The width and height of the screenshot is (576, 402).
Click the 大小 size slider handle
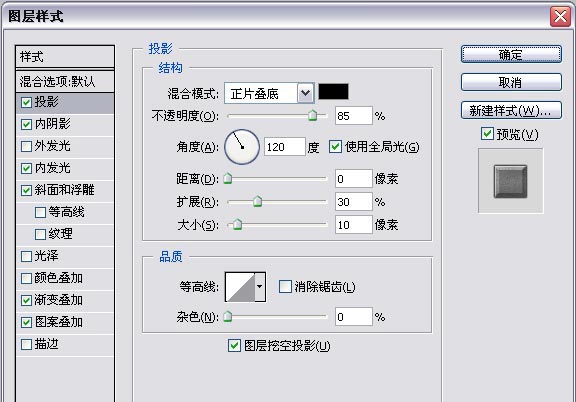[238, 224]
